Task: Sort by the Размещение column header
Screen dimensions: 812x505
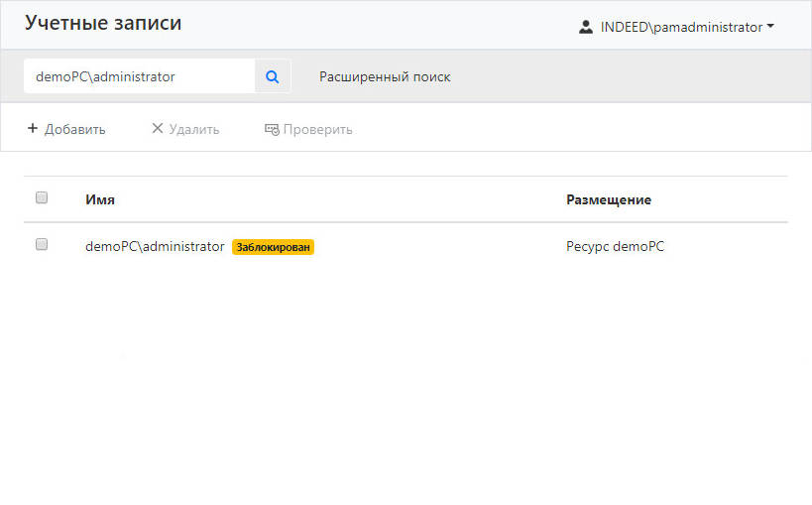Action: tap(608, 199)
